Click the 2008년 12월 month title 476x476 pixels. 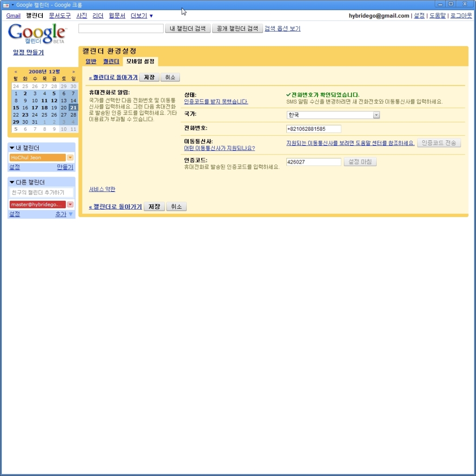(x=44, y=72)
